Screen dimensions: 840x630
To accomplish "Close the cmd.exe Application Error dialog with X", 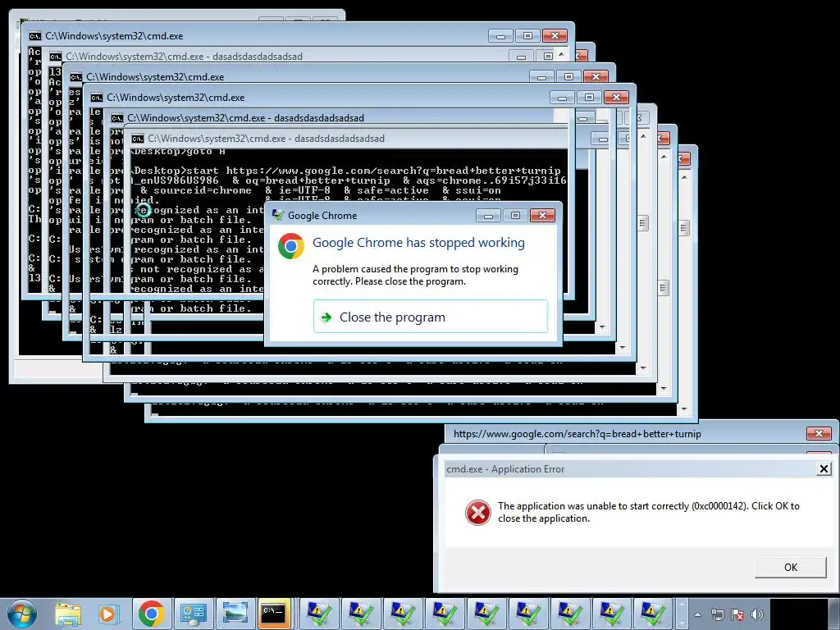I will [824, 468].
